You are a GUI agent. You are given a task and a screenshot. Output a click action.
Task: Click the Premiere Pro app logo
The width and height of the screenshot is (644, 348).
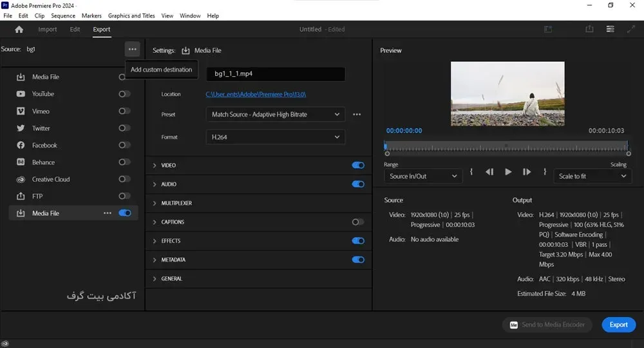[x=5, y=5]
